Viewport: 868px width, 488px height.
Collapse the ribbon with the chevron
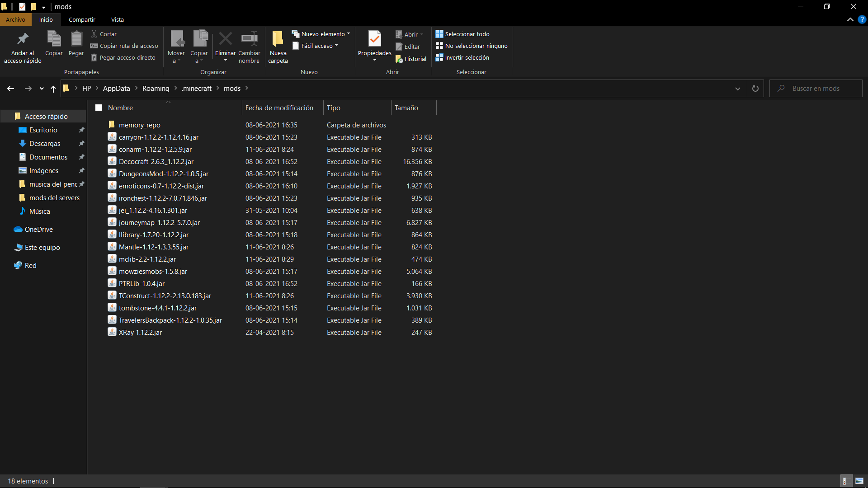point(850,19)
